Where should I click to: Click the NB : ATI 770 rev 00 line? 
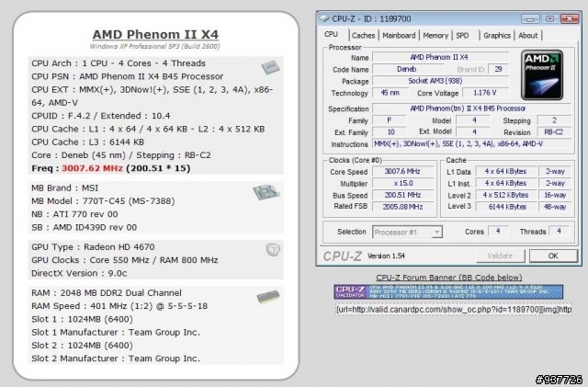click(74, 214)
